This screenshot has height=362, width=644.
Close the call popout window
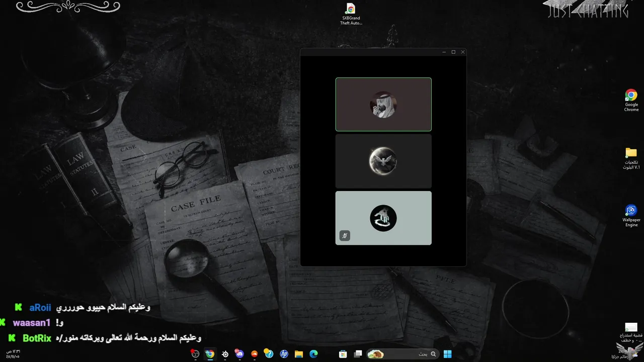point(463,52)
